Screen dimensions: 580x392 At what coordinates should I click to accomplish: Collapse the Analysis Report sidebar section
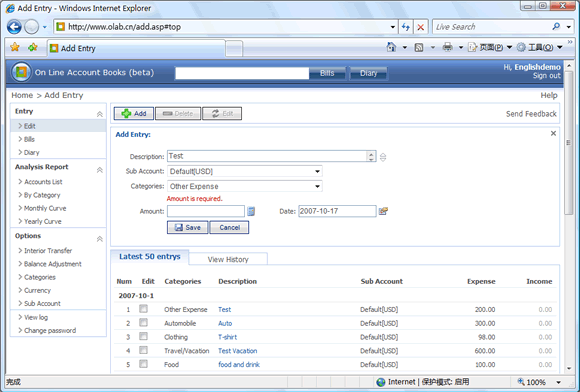pos(100,170)
